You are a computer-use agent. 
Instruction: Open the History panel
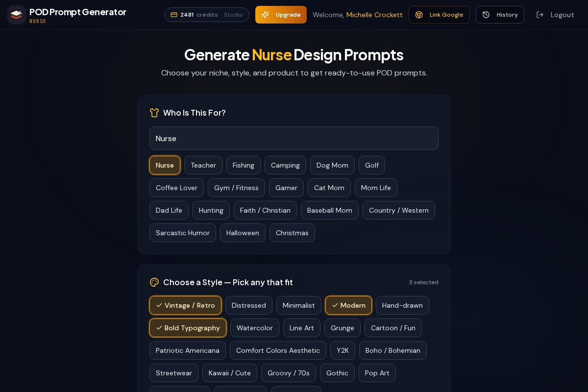500,15
